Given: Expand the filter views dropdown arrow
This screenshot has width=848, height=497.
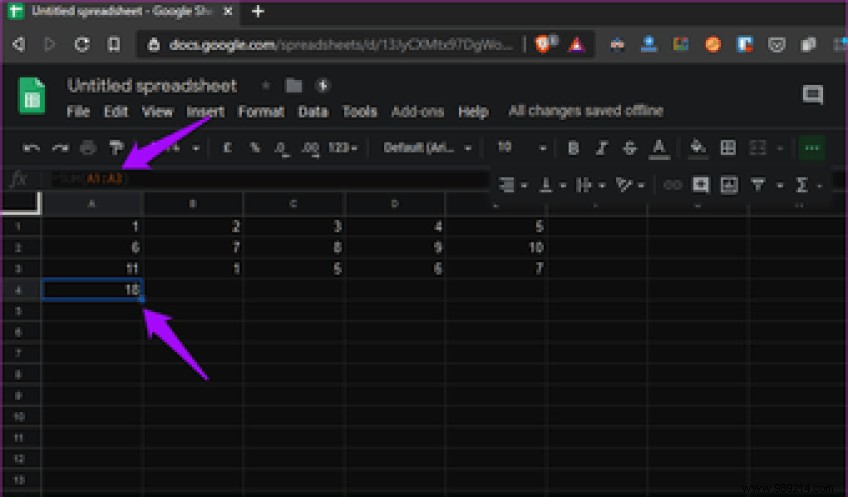Looking at the screenshot, I should point(779,186).
